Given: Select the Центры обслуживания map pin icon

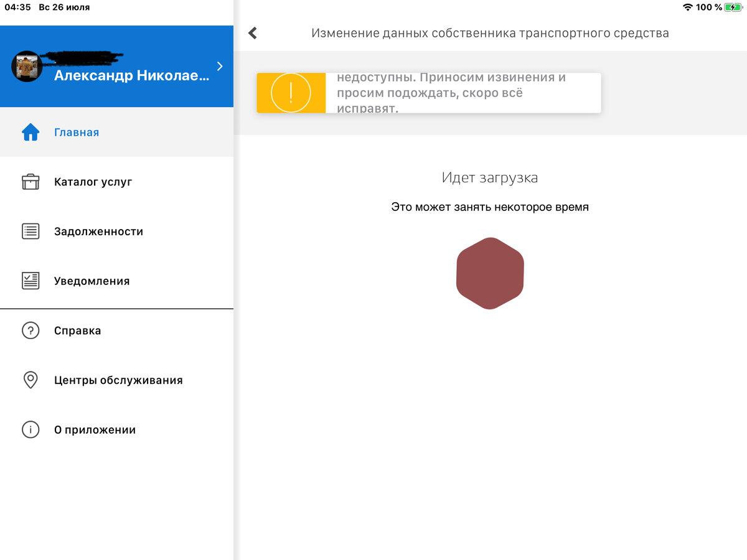Looking at the screenshot, I should (31, 380).
